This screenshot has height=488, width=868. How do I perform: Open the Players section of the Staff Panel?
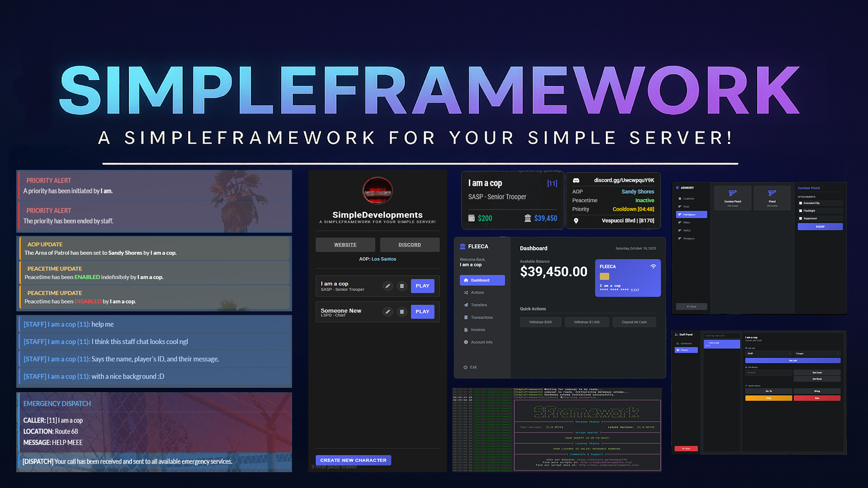pyautogui.click(x=686, y=350)
